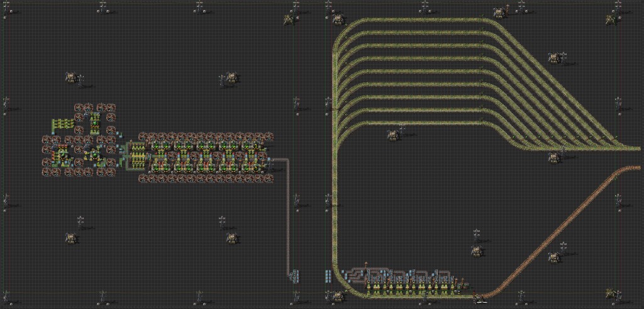Select the roboport below the small factory cluster

coord(72,237)
